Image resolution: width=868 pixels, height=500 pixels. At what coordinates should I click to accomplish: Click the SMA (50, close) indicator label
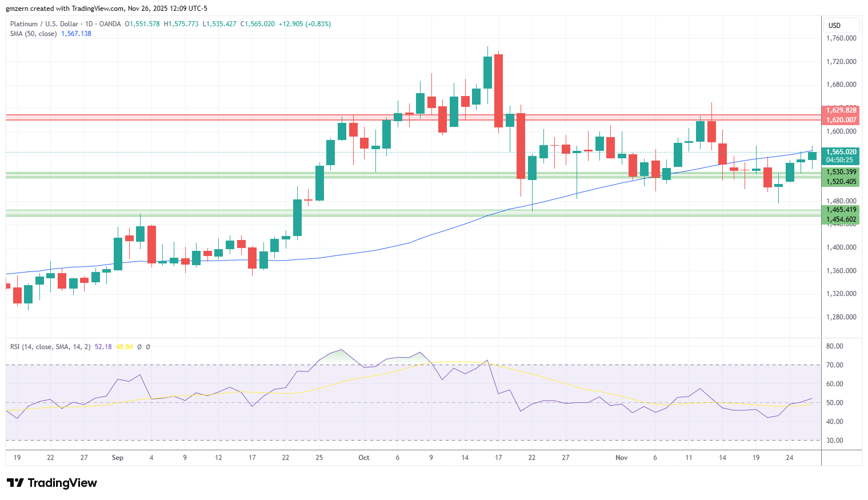coord(33,34)
